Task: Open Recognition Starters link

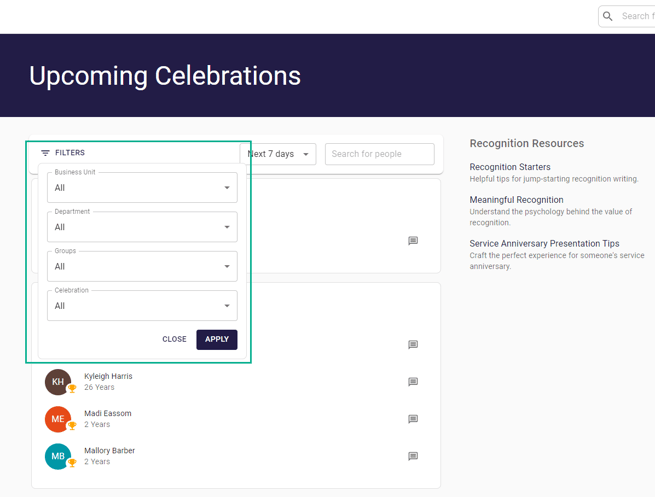Action: point(510,167)
